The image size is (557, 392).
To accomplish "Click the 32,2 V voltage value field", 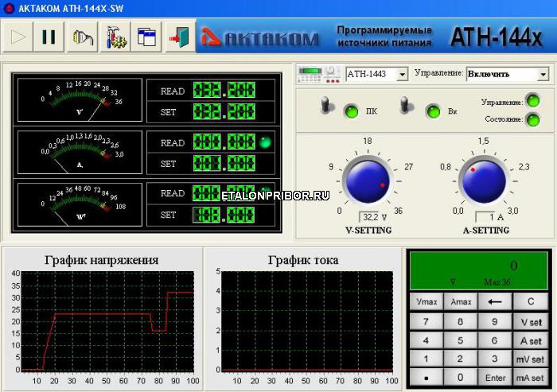I will pyautogui.click(x=375, y=216).
